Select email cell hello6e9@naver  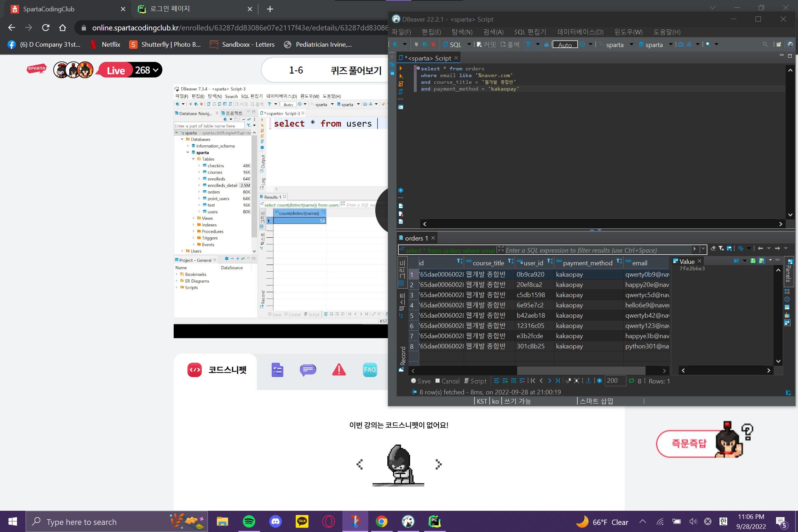click(x=646, y=305)
